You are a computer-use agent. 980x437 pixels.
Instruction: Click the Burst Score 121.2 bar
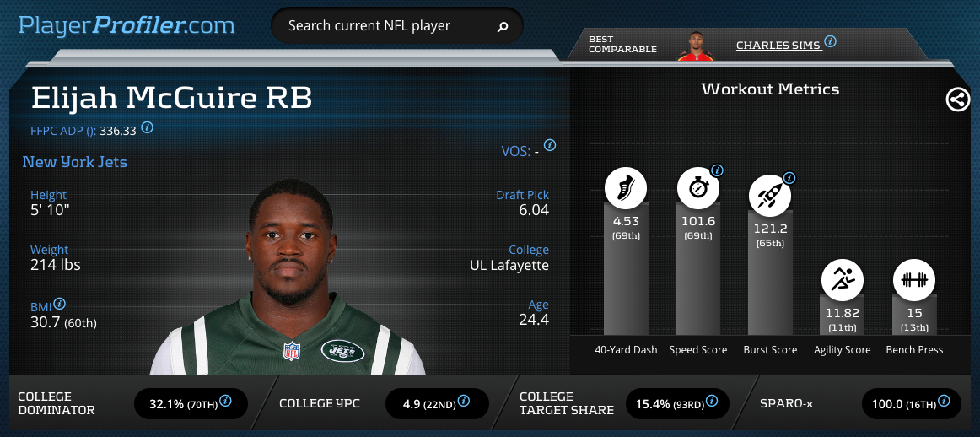point(770,272)
